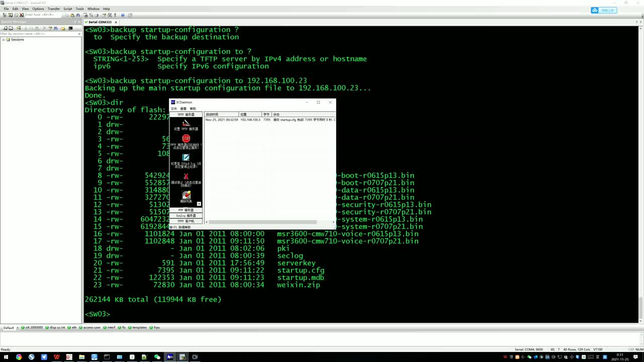Screen dimensions: 644x362
Task: Click the red Disconnect toolbar icon
Action: tap(22, 15)
